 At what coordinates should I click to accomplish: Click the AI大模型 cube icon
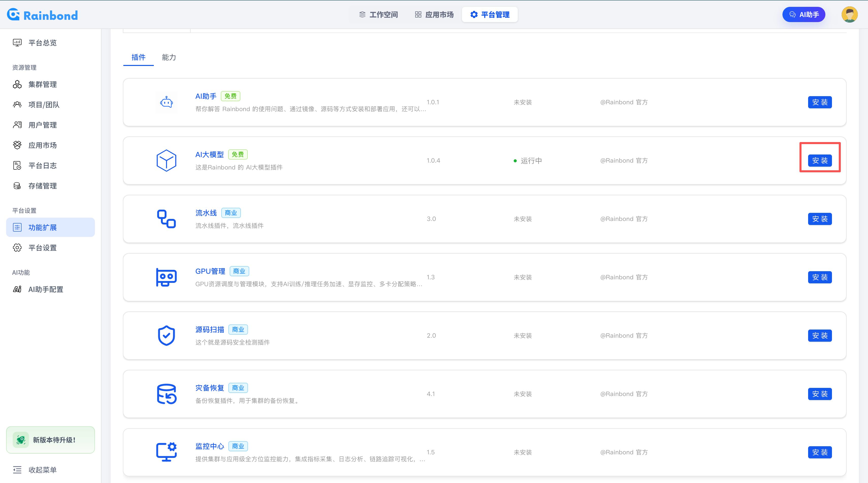tap(166, 160)
